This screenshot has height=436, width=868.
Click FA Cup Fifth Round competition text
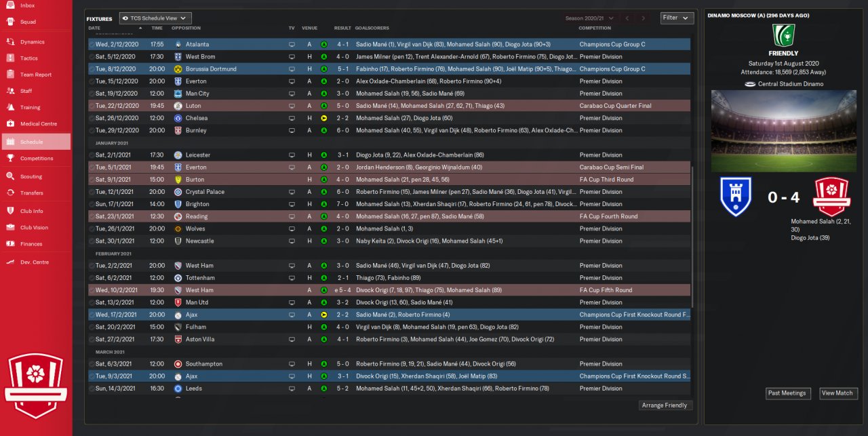point(606,290)
